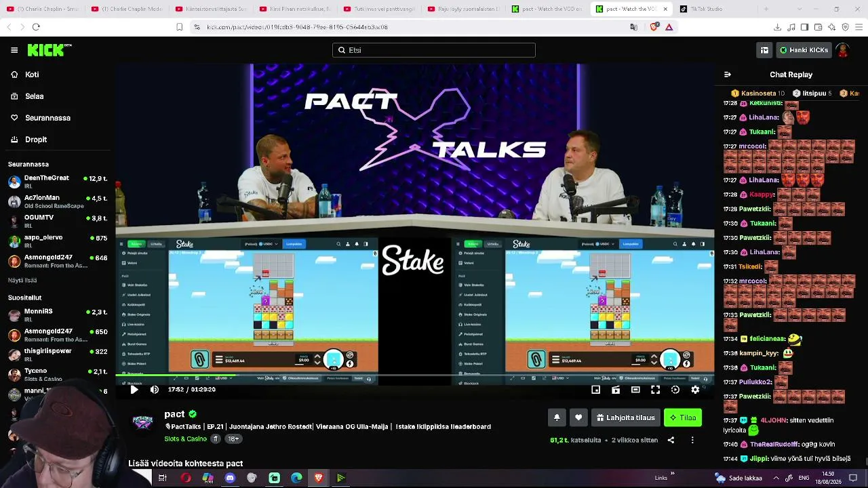Viewport: 868px width, 488px height.
Task: Open the Slots & Casino category link
Action: 185,439
